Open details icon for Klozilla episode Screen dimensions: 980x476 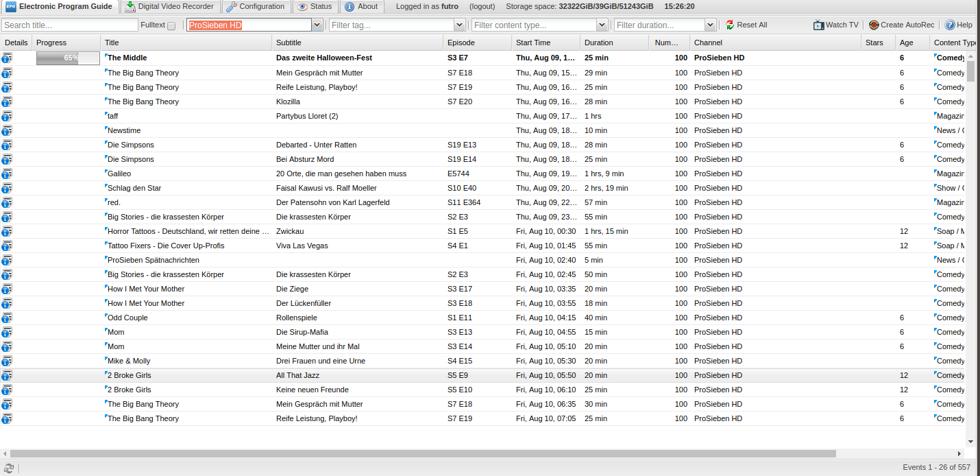tap(7, 102)
